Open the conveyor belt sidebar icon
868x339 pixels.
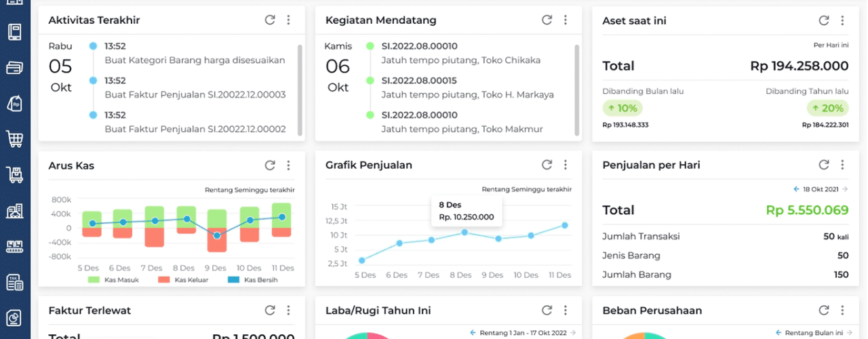point(14,246)
